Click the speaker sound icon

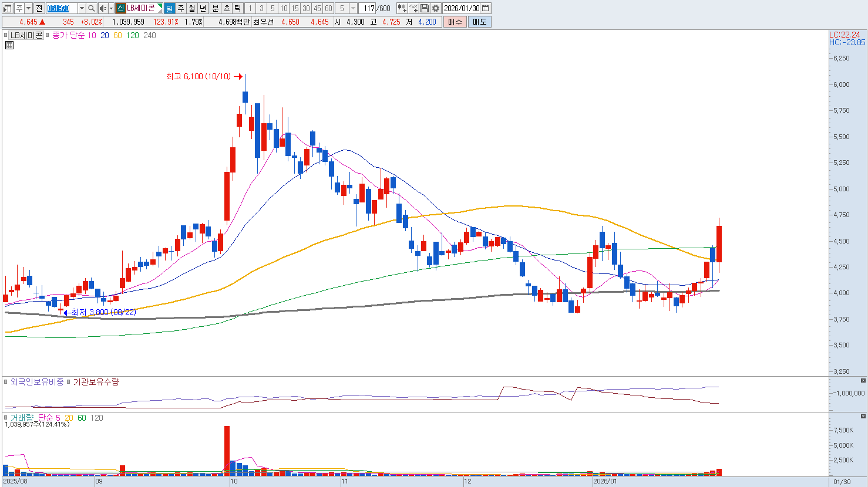[x=103, y=8]
